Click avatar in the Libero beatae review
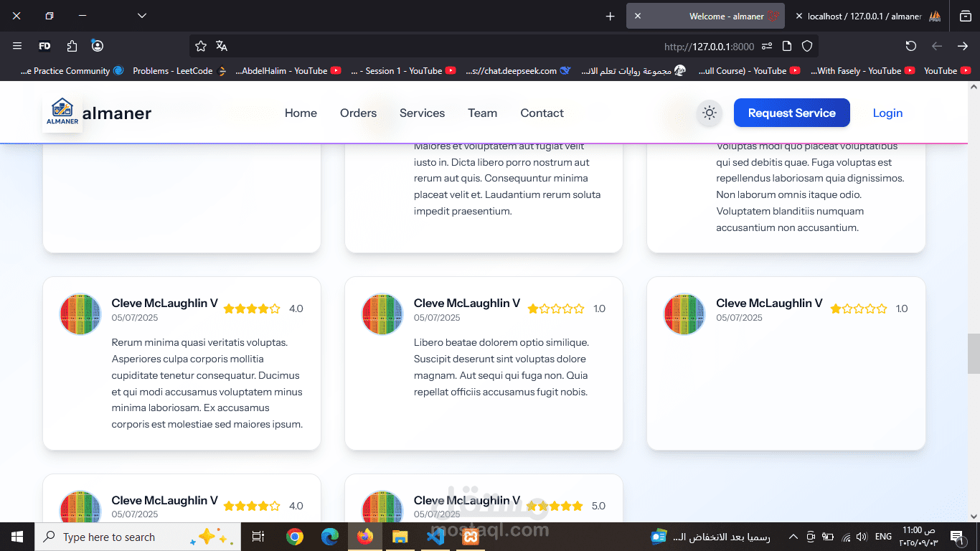The width and height of the screenshot is (980, 551). [x=382, y=314]
